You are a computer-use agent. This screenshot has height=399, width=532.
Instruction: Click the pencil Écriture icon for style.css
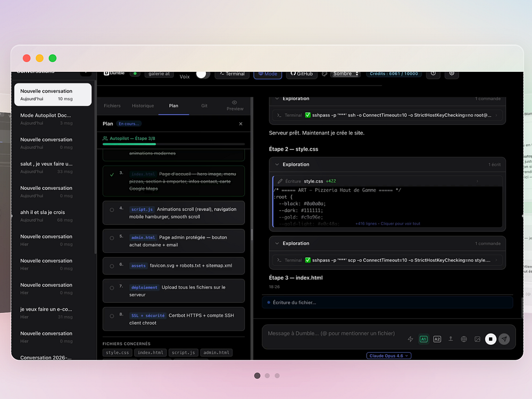[280, 181]
